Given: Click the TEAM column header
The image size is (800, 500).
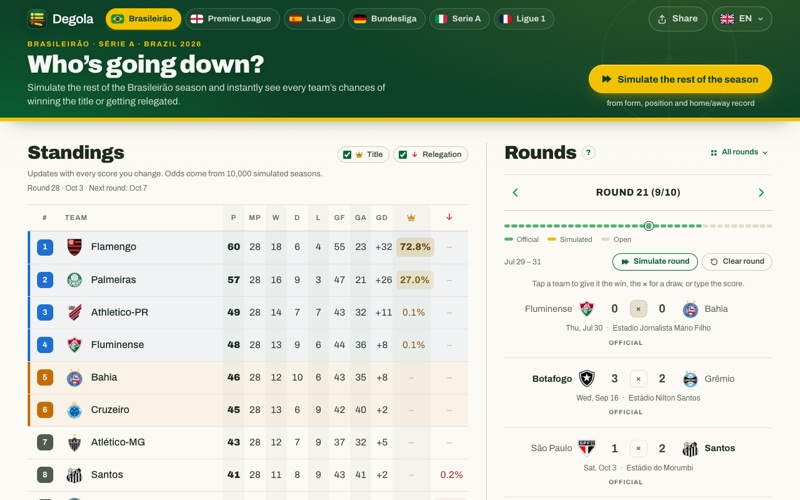Looking at the screenshot, I should (76, 218).
